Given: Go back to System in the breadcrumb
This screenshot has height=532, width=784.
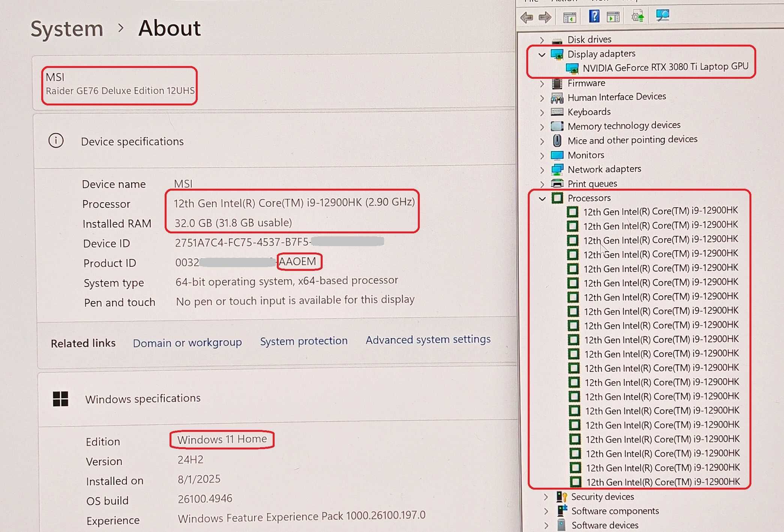Looking at the screenshot, I should (x=67, y=29).
